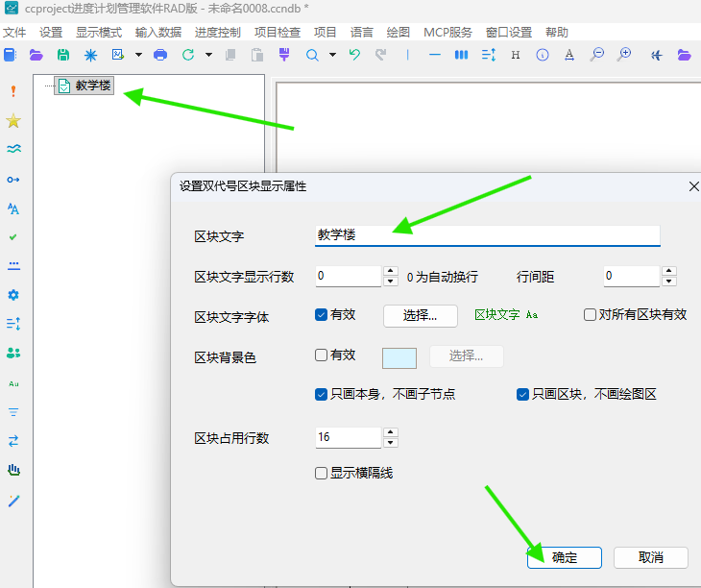Open the 进度控制 menu
Image resolution: width=701 pixels, height=588 pixels.
tap(218, 33)
